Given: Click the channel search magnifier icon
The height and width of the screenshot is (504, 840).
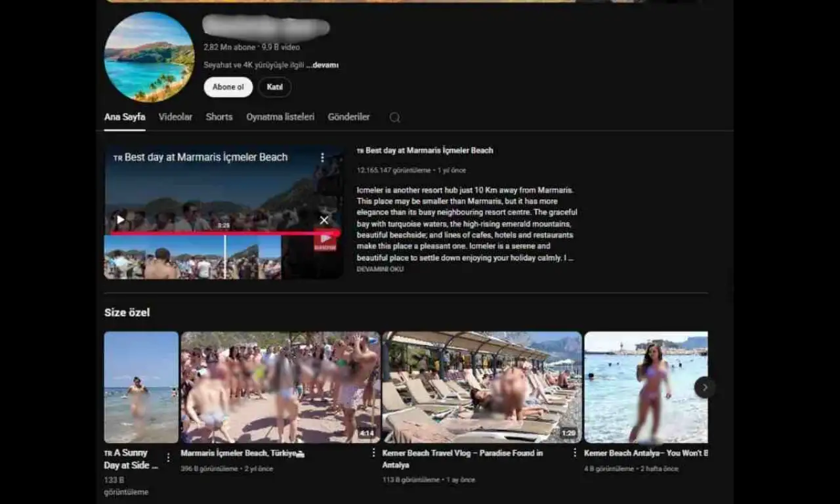Looking at the screenshot, I should click(x=394, y=117).
